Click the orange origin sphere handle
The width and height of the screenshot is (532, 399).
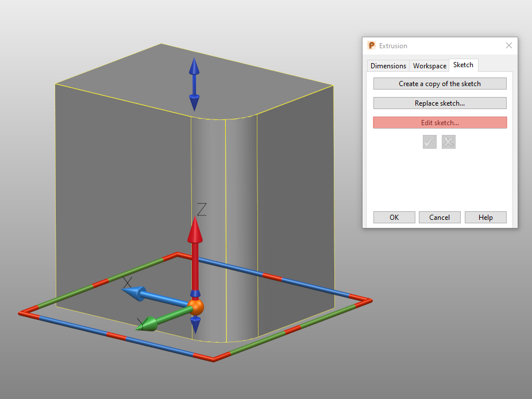click(195, 307)
